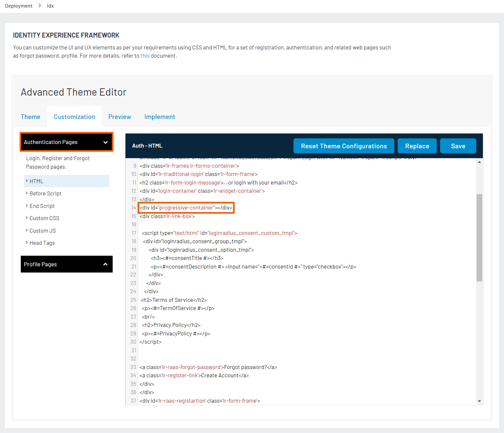
Task: Collapse the Authentication Pages section
Action: tap(66, 142)
